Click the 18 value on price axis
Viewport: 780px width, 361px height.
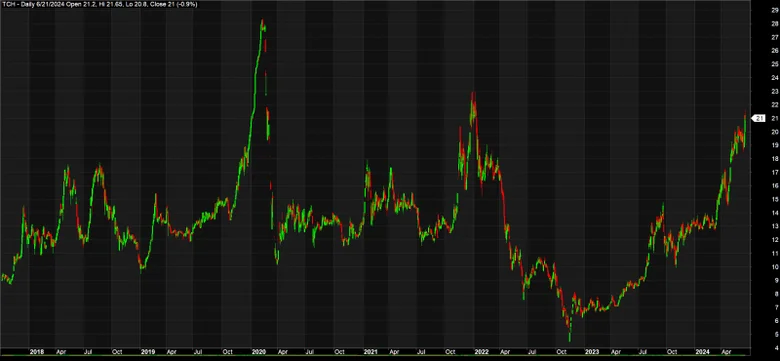(775, 159)
